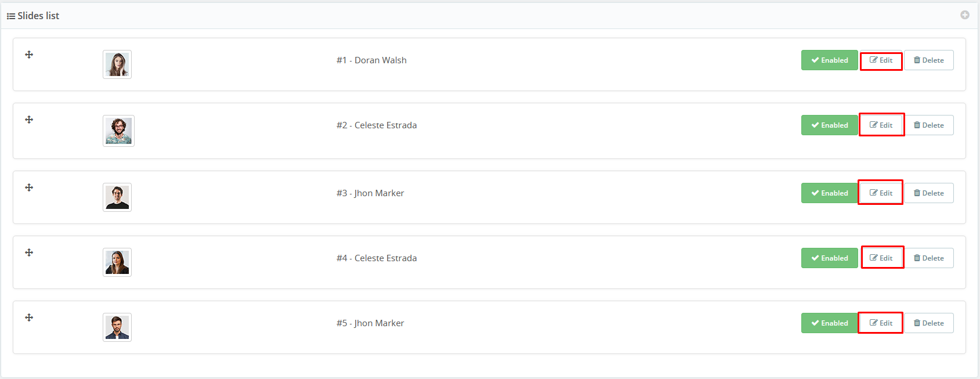Screen dimensions: 980x379
Task: Toggle Enabled button on slide #5
Action: tap(829, 323)
